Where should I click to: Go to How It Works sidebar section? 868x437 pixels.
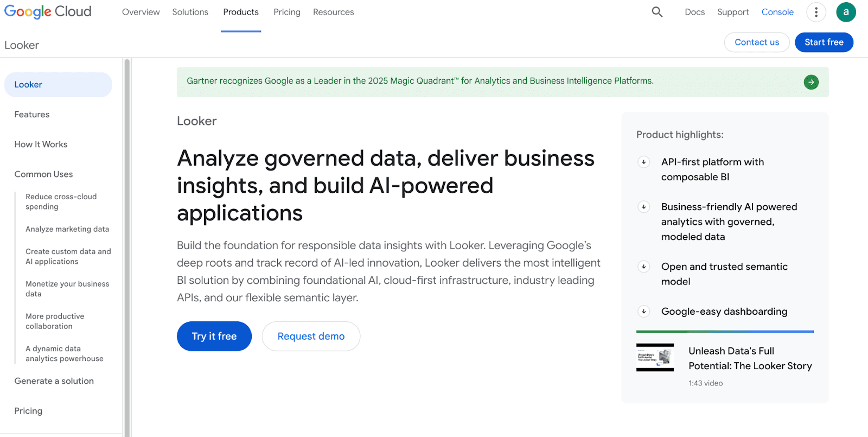(x=41, y=144)
